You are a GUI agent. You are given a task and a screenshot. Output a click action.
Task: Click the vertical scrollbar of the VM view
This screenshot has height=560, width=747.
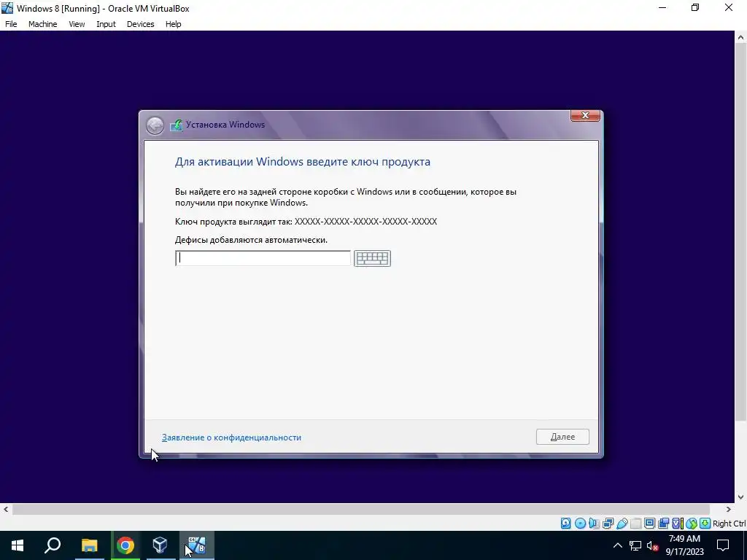[741, 232]
